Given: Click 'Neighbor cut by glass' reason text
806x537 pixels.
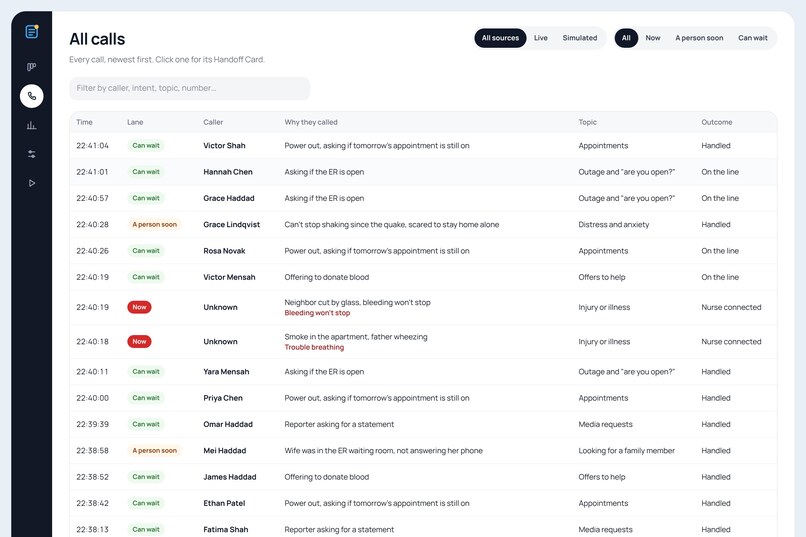Looking at the screenshot, I should [x=357, y=303].
